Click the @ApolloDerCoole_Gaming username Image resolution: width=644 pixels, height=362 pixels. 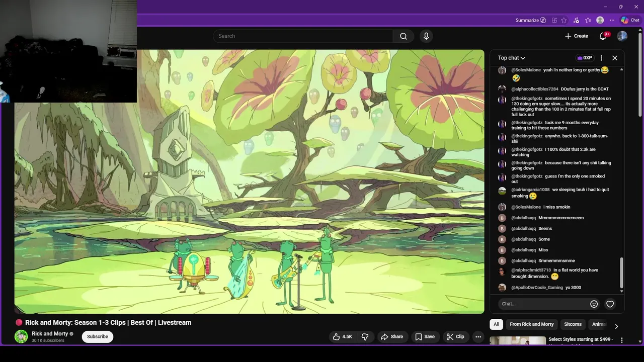(x=537, y=288)
